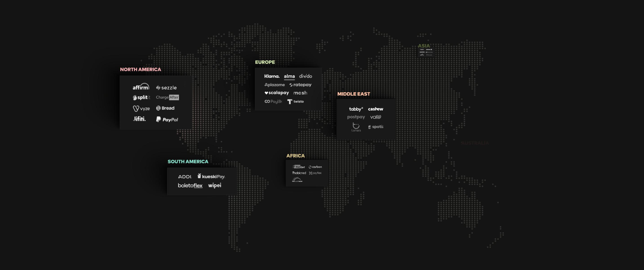Click the Scalapay heart logo
Viewport: 644px width, 270px height.
coord(277,93)
